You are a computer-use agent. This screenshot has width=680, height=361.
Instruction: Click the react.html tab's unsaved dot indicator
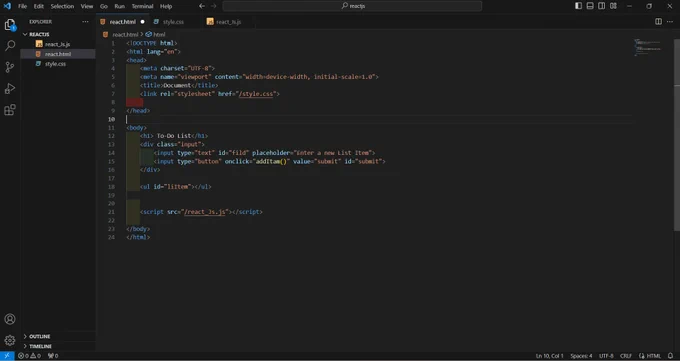(142, 22)
